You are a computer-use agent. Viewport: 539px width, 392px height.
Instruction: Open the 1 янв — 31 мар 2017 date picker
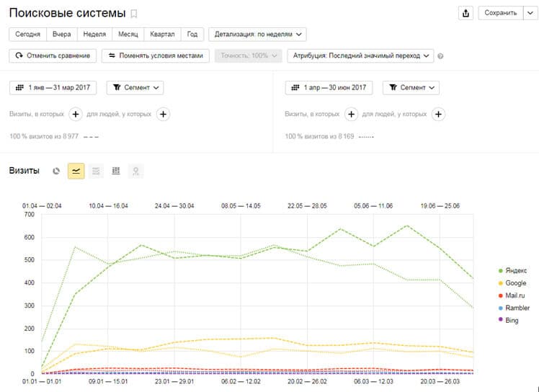pos(53,88)
